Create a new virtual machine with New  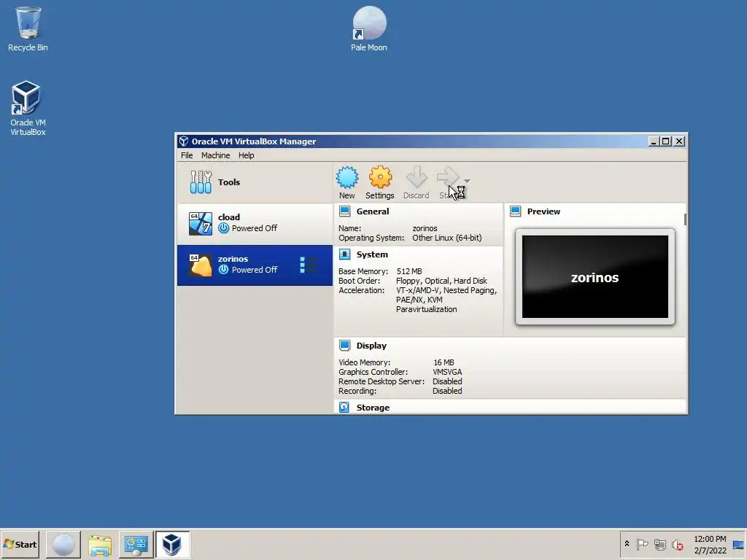pos(347,182)
